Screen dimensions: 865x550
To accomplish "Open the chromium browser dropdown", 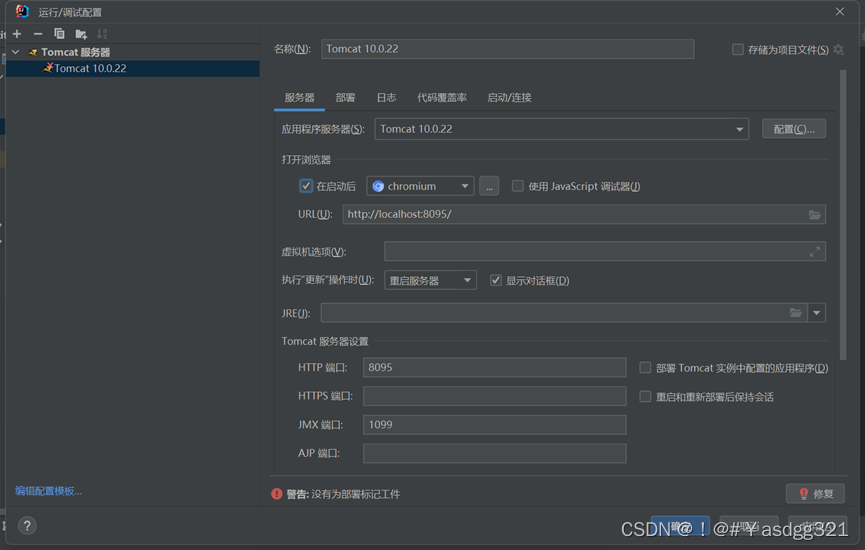I will (420, 186).
